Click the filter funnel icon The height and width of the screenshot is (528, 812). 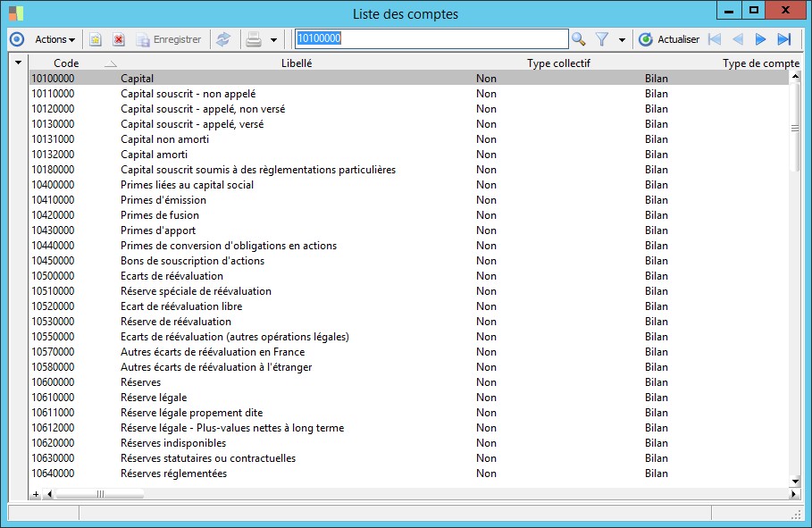point(602,39)
